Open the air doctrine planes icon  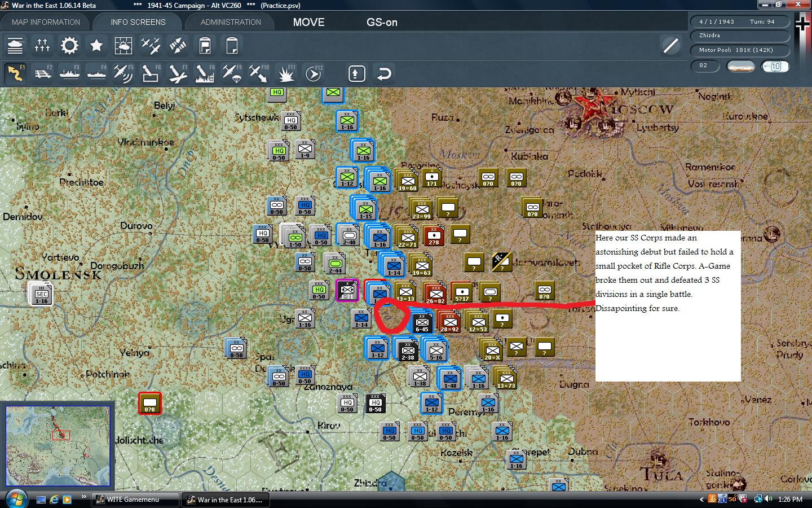coord(151,46)
